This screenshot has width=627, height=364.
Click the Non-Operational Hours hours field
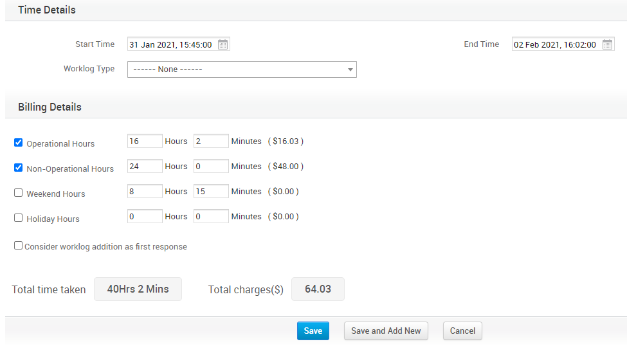tap(145, 166)
